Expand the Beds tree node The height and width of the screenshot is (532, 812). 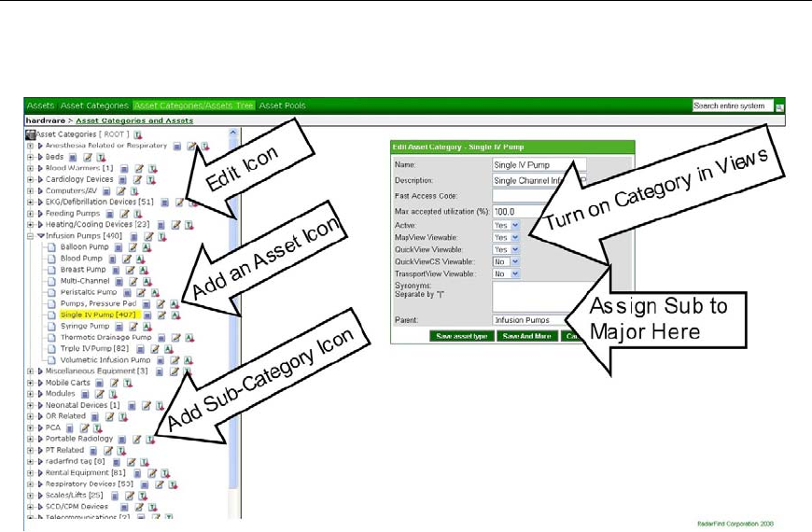(30, 157)
